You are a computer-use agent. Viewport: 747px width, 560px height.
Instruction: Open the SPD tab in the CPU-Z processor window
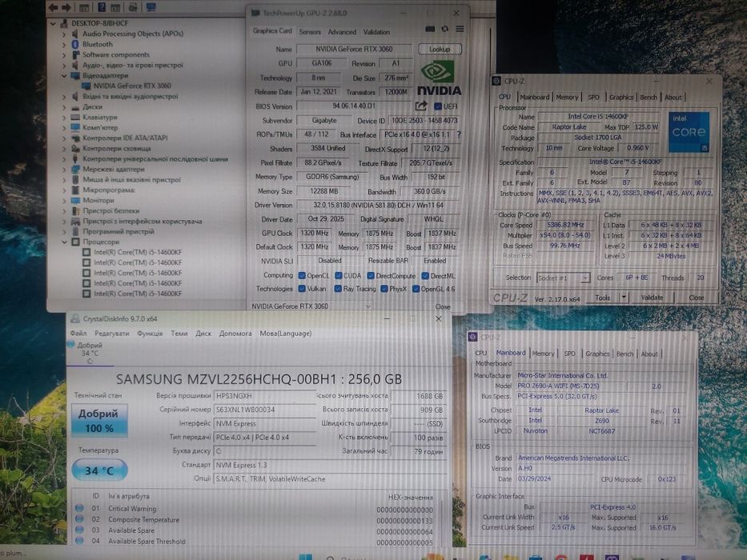[x=593, y=97]
